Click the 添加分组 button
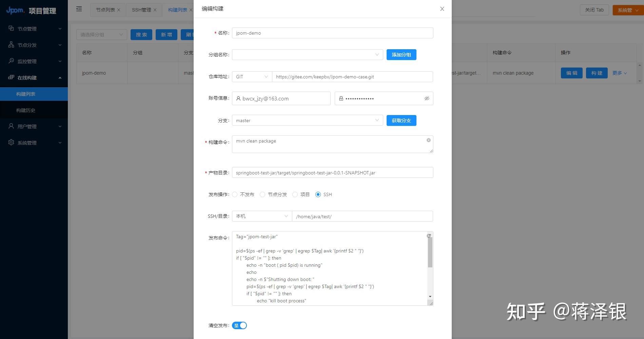Image resolution: width=644 pixels, height=339 pixels. (402, 55)
